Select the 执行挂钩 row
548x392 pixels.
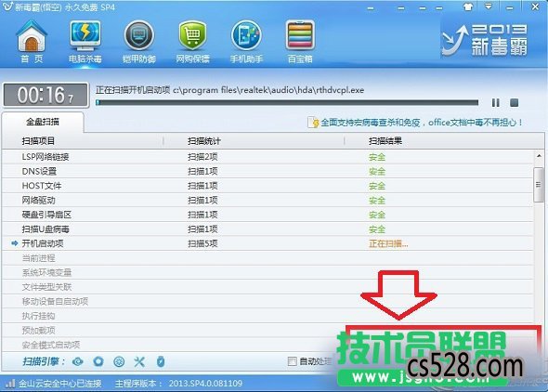pos(267,316)
